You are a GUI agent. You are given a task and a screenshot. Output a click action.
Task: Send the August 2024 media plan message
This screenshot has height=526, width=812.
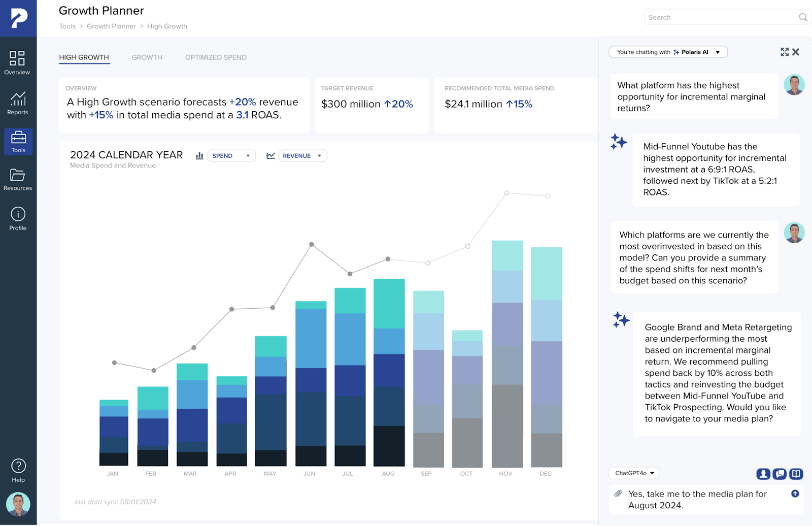pyautogui.click(x=795, y=494)
